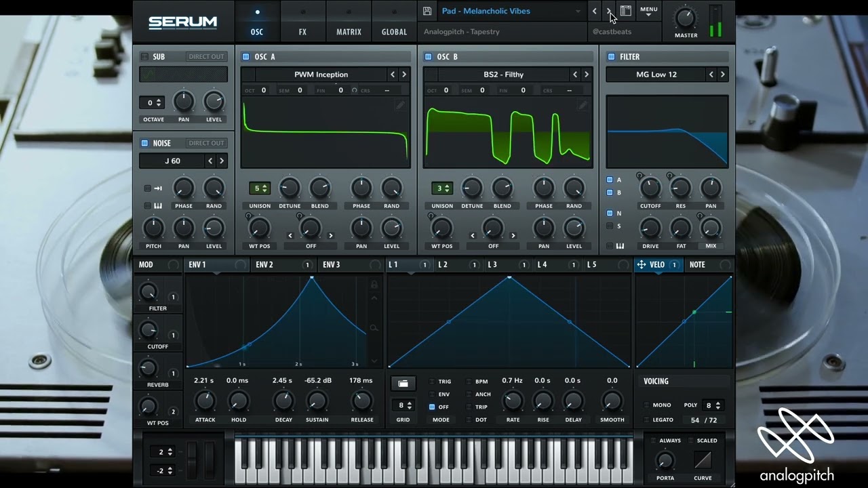The width and height of the screenshot is (868, 488).
Task: Switch to the GLOBAL tab
Action: coord(394,21)
